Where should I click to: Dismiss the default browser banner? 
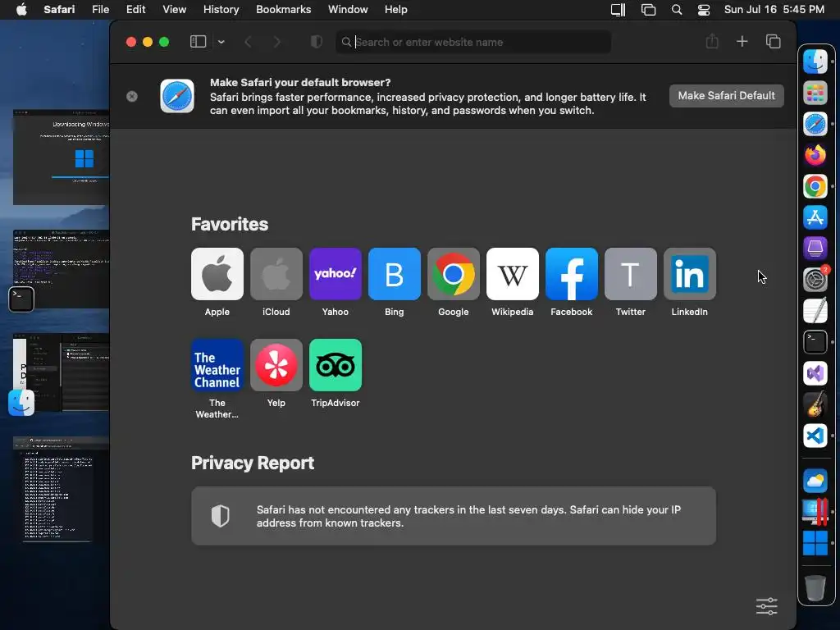coord(132,97)
